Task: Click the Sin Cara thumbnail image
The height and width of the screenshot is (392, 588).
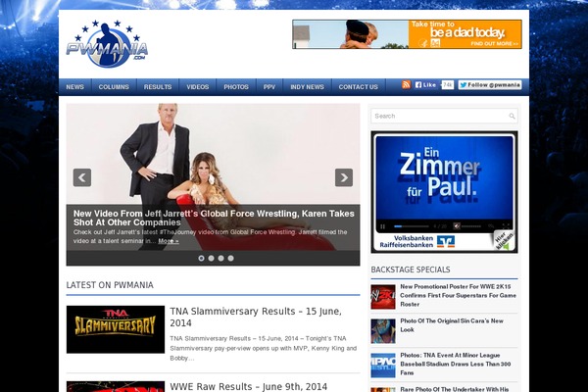Action: 383,331
